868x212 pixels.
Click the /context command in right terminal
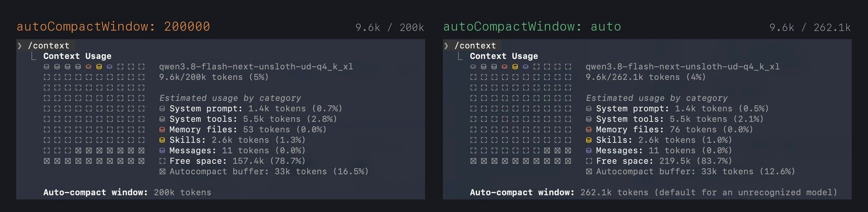[x=475, y=45]
